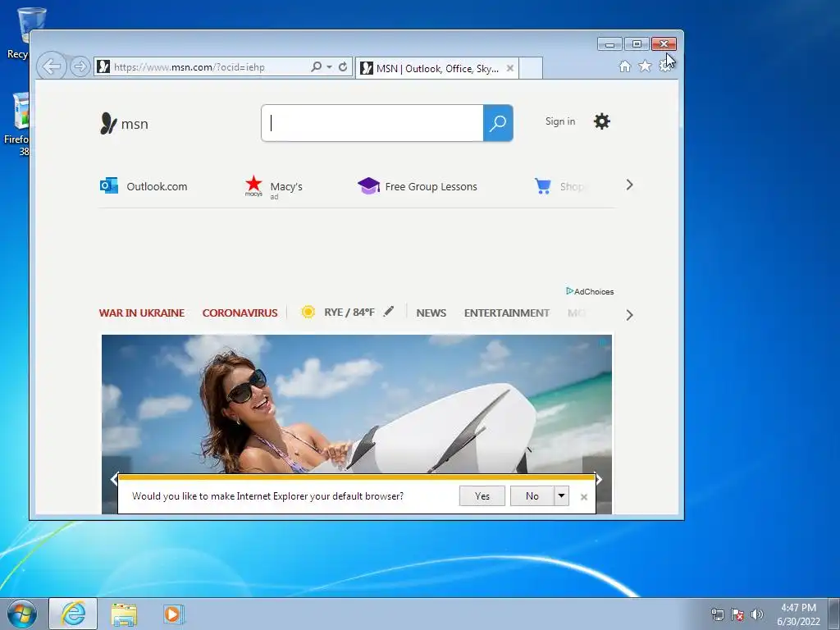Open the Action Center flag icon
This screenshot has width=840, height=630.
(737, 614)
